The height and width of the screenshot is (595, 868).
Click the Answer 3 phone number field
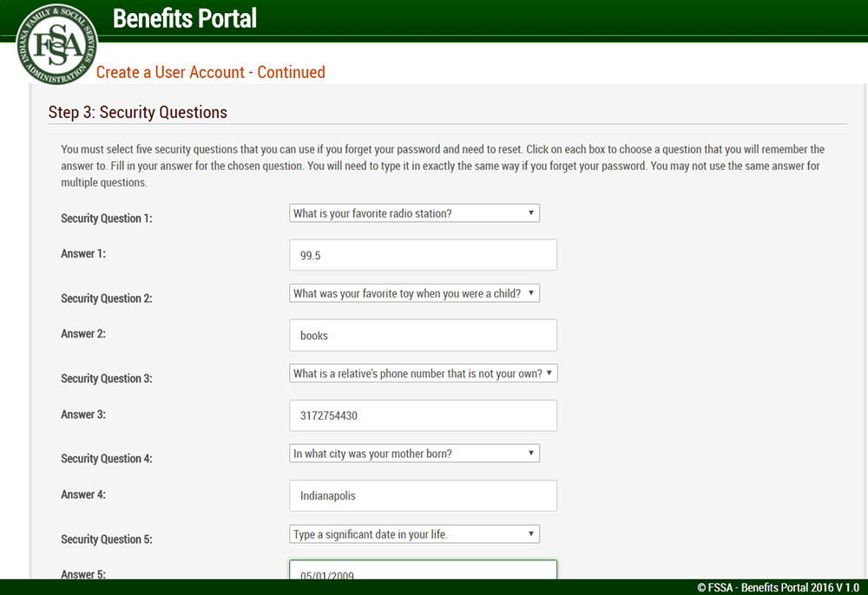[423, 415]
